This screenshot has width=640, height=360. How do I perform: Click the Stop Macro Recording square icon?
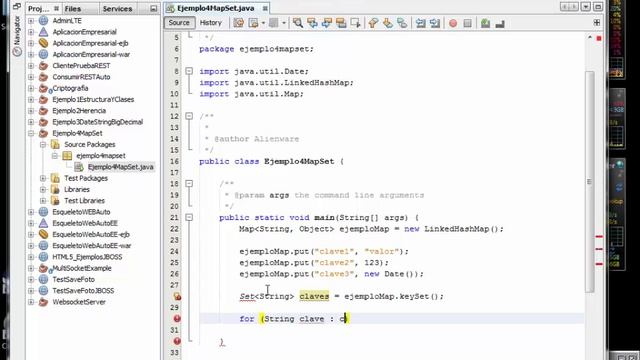click(x=467, y=23)
